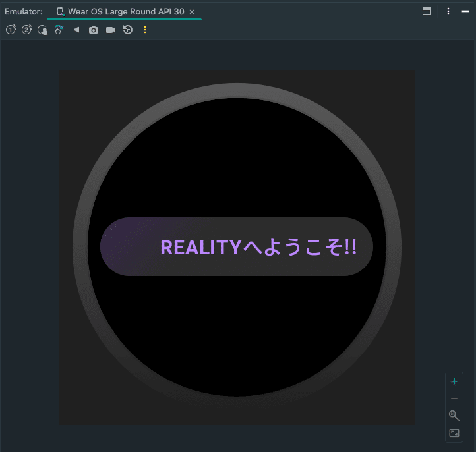
Task: Open yellow extended controls menu
Action: (145, 30)
